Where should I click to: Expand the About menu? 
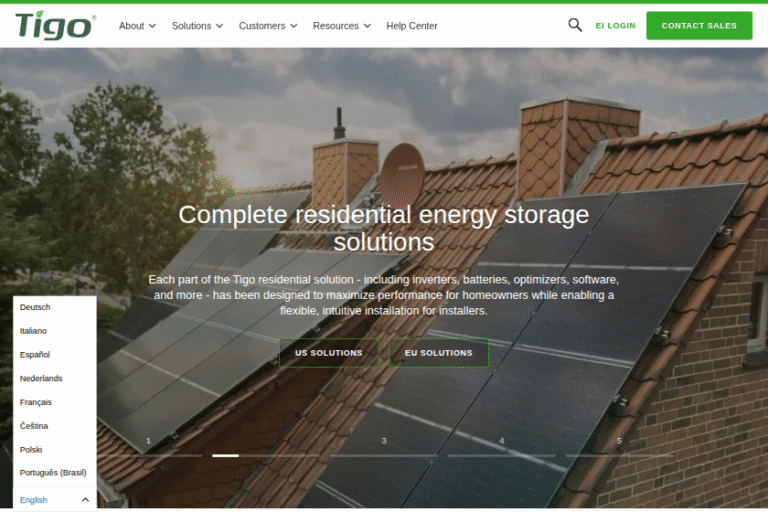click(137, 26)
